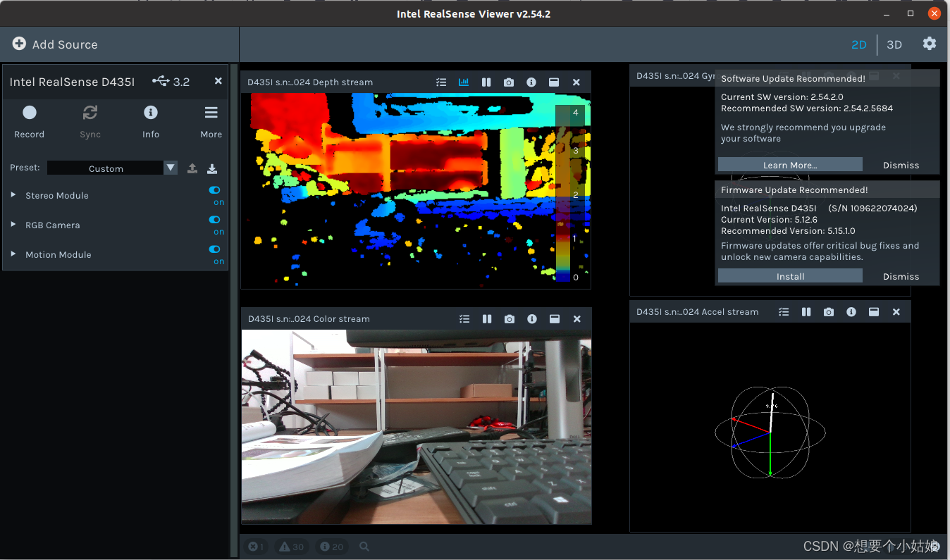This screenshot has height=560, width=950.
Task: Download preset icon next to Custom
Action: (212, 168)
